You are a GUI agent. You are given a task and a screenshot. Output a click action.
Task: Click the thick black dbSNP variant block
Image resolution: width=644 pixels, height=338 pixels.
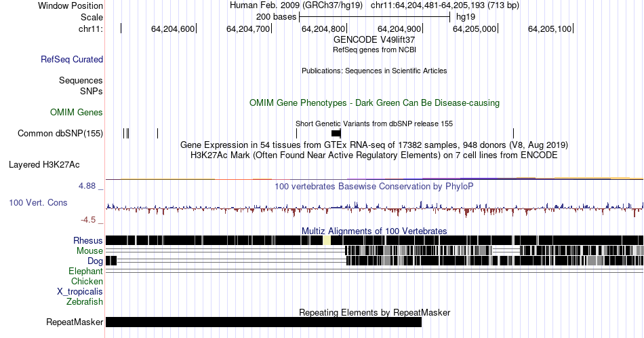[x=336, y=133]
